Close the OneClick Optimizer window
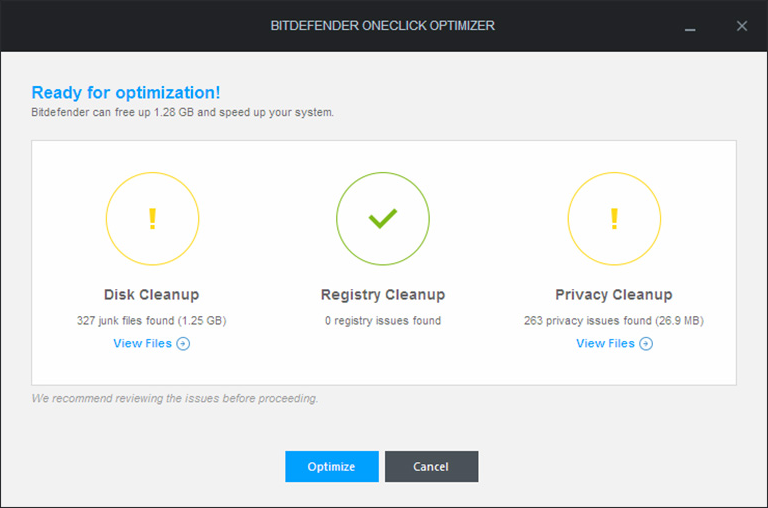Image resolution: width=768 pixels, height=508 pixels. (x=742, y=26)
